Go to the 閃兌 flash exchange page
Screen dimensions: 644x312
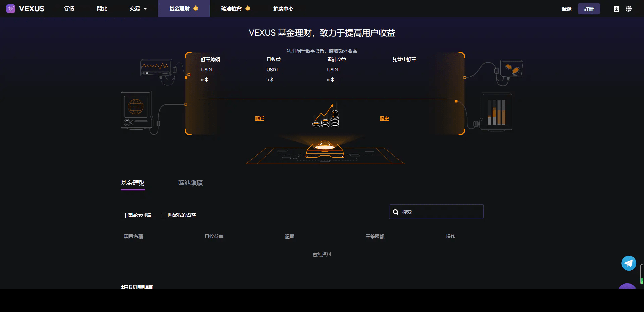(x=102, y=9)
